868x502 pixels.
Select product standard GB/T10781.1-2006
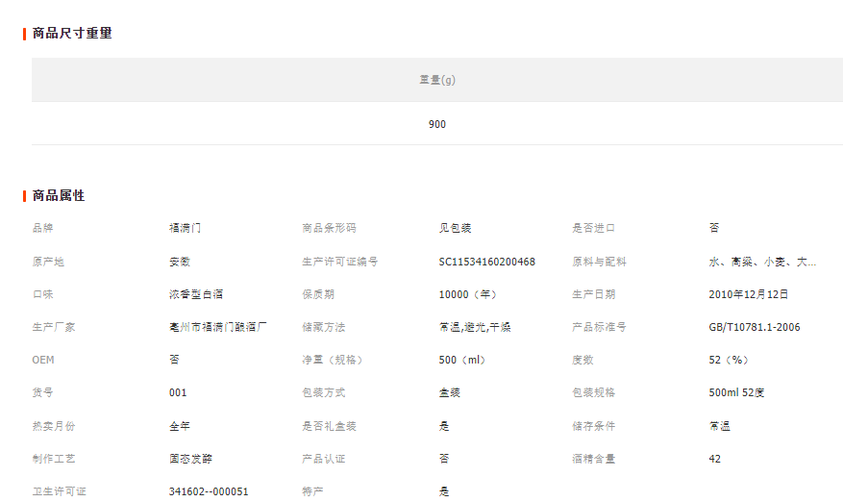pos(754,327)
